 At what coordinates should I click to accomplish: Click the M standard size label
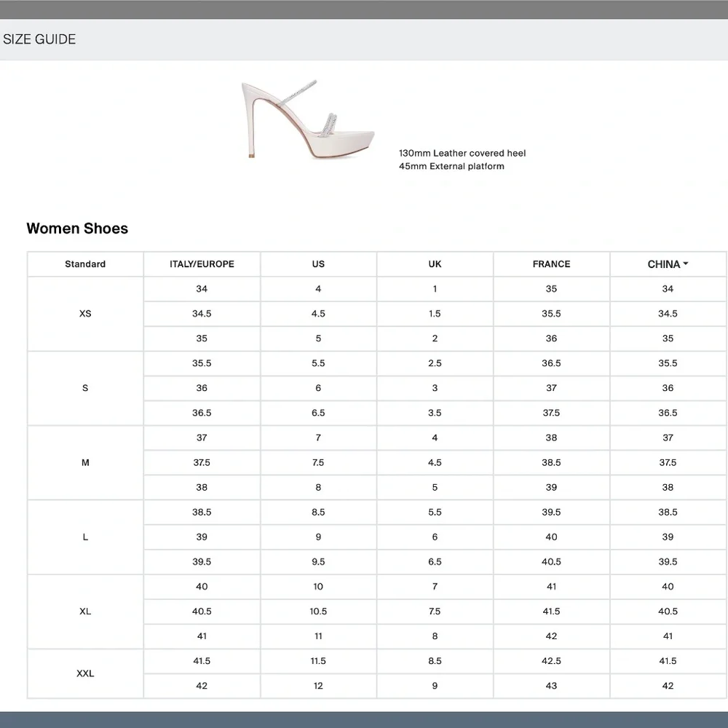tap(85, 463)
